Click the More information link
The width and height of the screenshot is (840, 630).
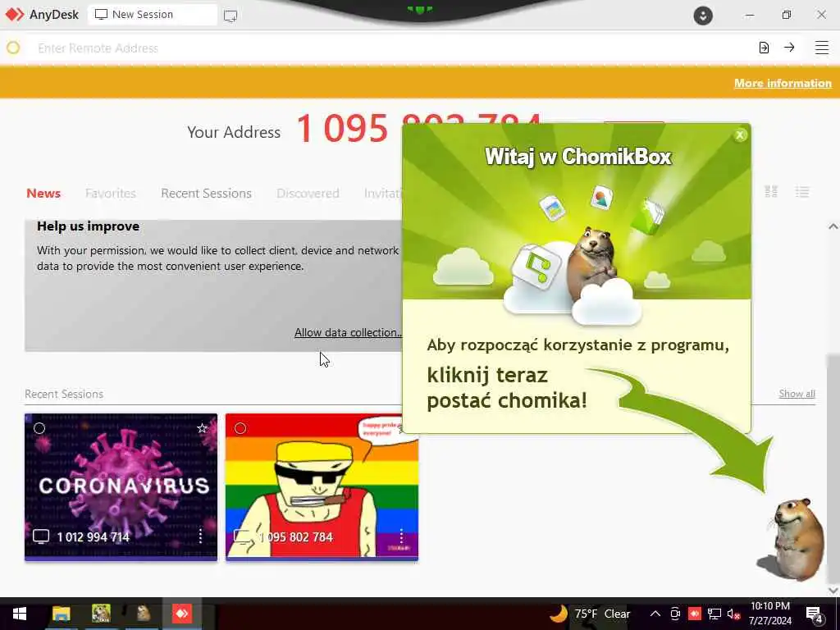(783, 83)
